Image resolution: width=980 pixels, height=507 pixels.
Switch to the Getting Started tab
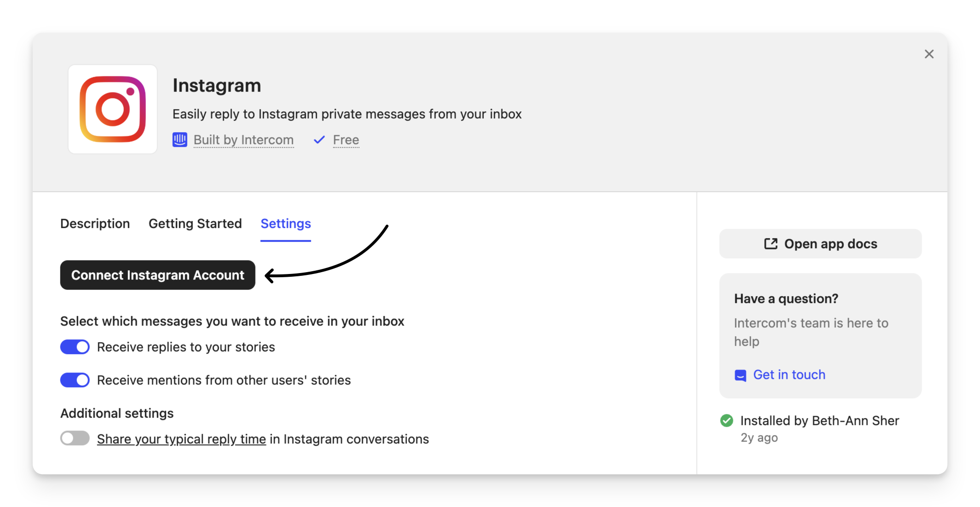(195, 224)
